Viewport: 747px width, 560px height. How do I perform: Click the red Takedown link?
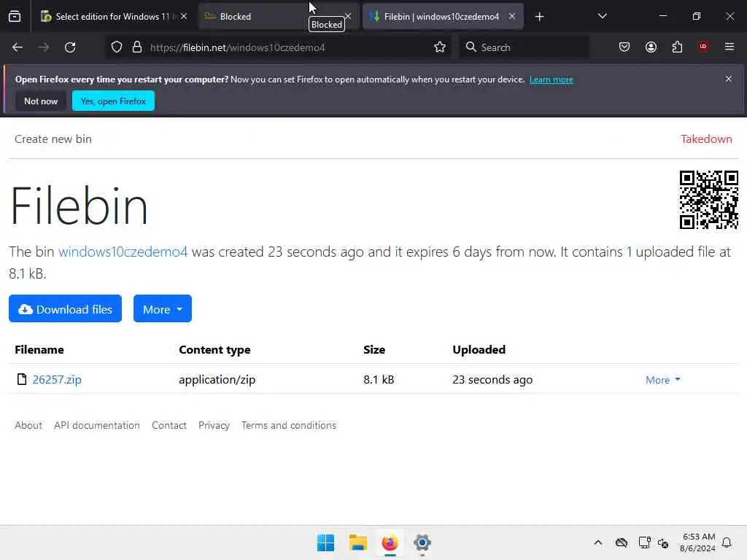point(706,139)
